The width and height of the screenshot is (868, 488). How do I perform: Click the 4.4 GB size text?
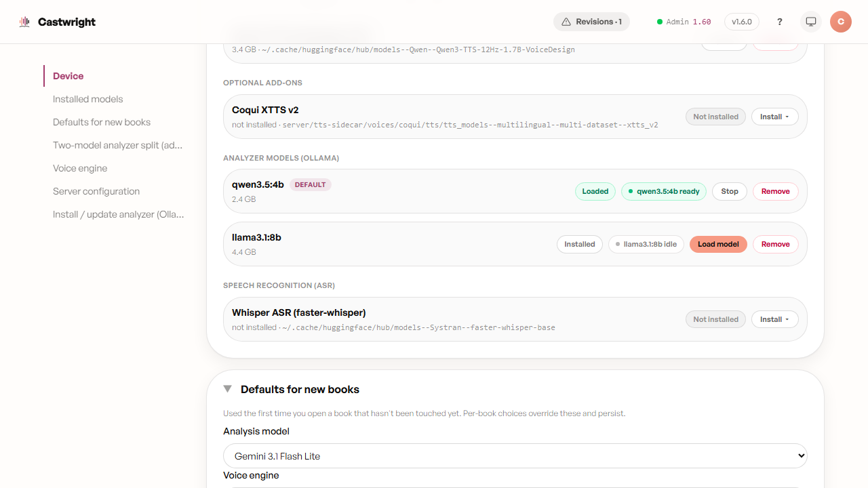pos(244,252)
